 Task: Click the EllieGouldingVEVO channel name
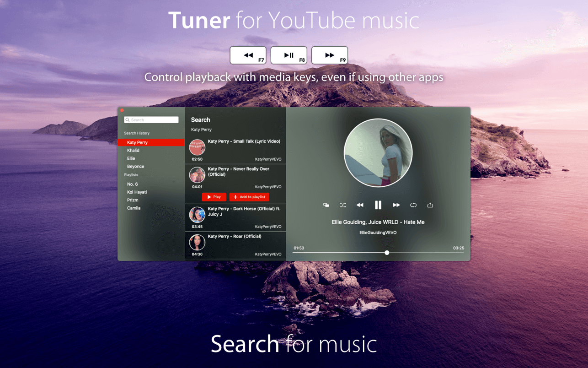click(x=378, y=233)
